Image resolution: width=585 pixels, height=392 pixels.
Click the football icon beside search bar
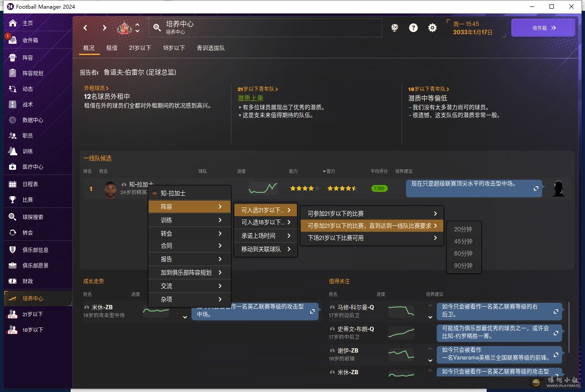pyautogui.click(x=394, y=28)
